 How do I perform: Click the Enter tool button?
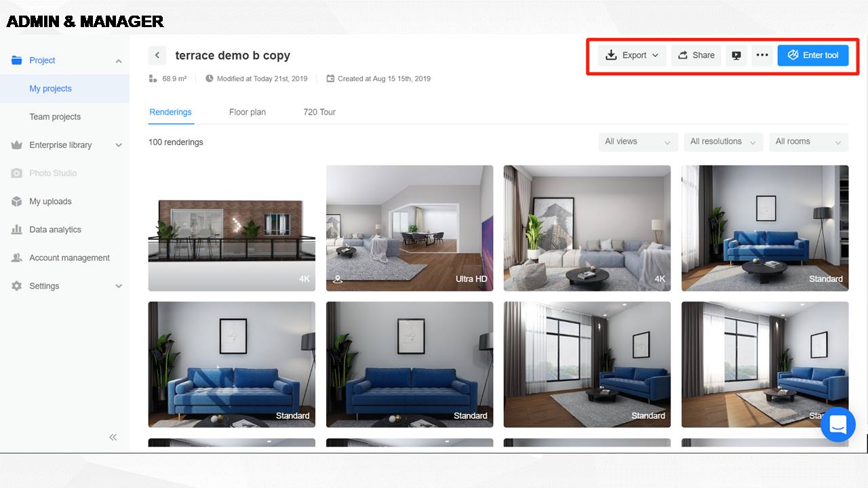click(813, 56)
